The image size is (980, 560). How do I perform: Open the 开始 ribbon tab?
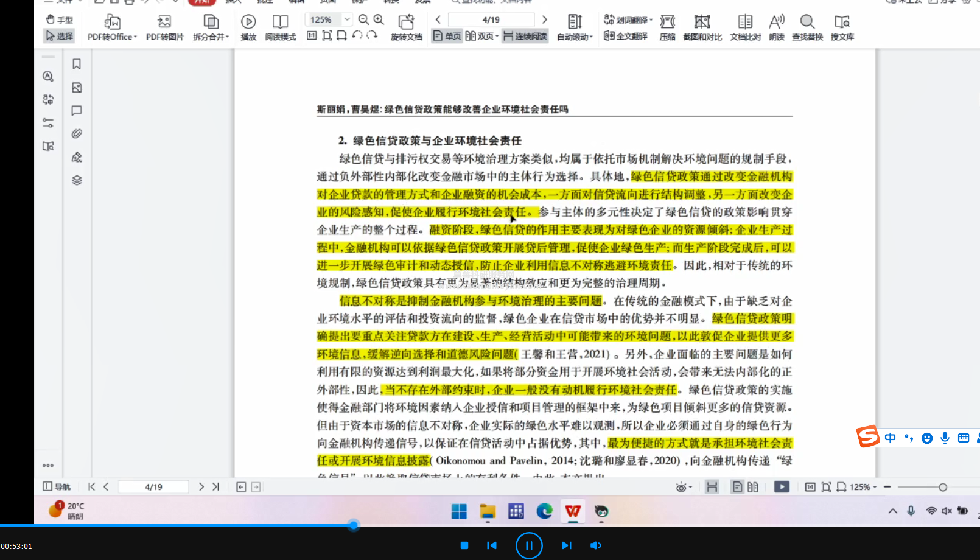[201, 2]
